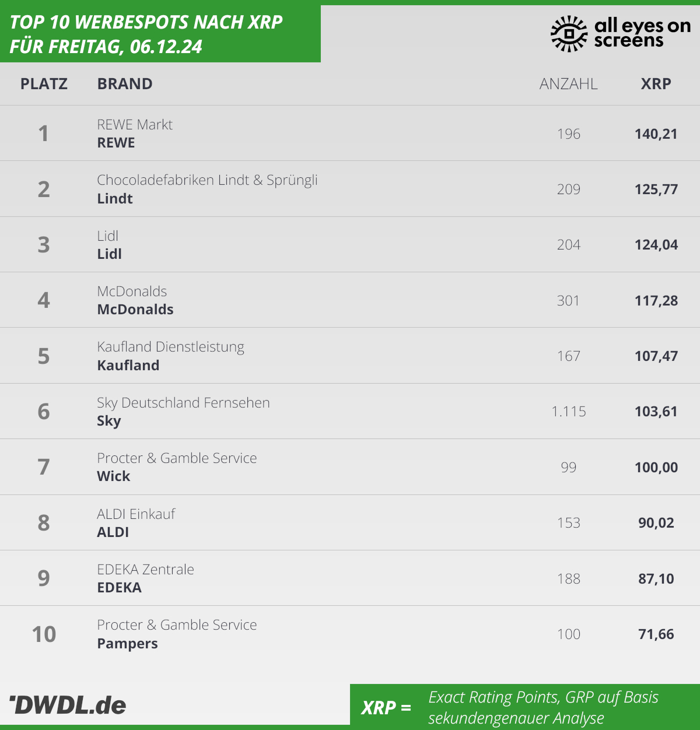Click the all eyes on screens eye logo
This screenshot has height=730, width=700.
point(569,33)
